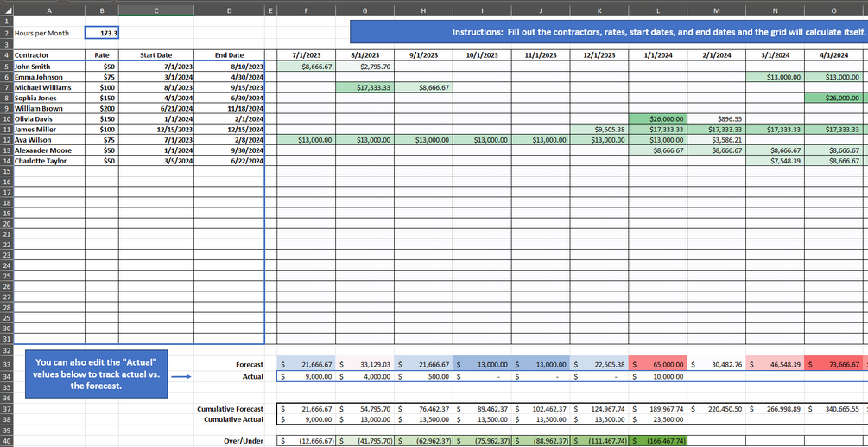Click Cumulative Forecast value 340,665.55
Viewport: 868px width, 447px height.
tap(833, 409)
